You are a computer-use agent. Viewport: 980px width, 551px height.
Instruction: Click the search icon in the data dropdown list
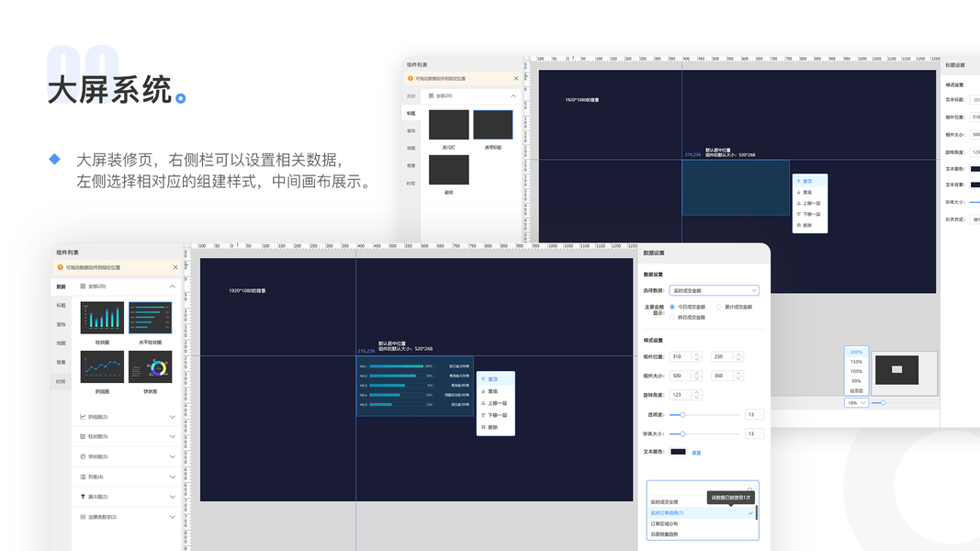coord(750,489)
